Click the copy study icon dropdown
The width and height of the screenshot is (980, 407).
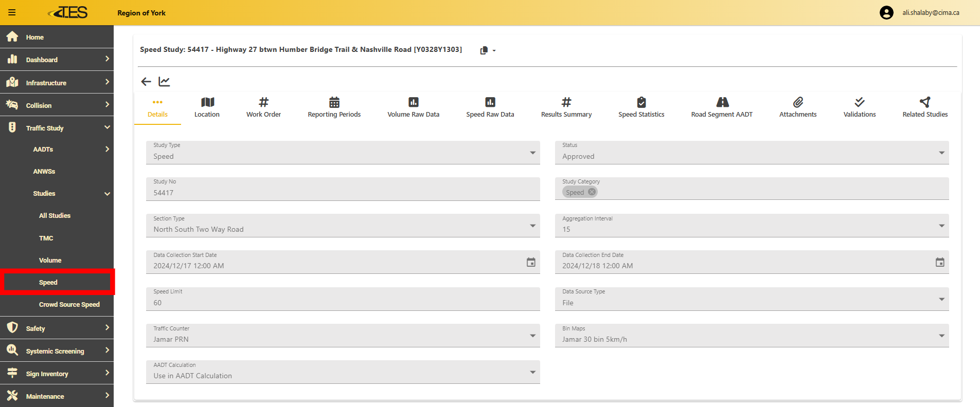[x=487, y=50]
